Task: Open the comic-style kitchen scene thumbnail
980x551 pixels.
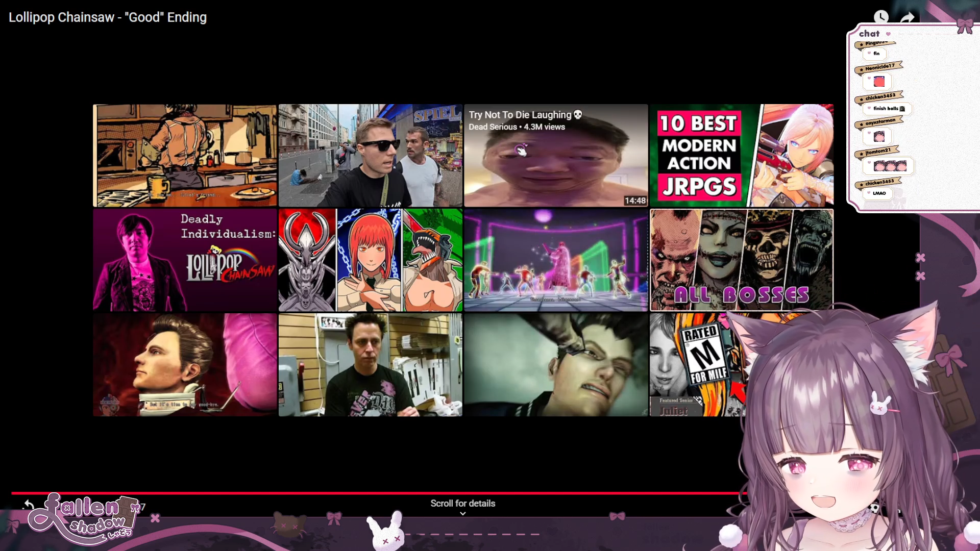Action: (185, 156)
